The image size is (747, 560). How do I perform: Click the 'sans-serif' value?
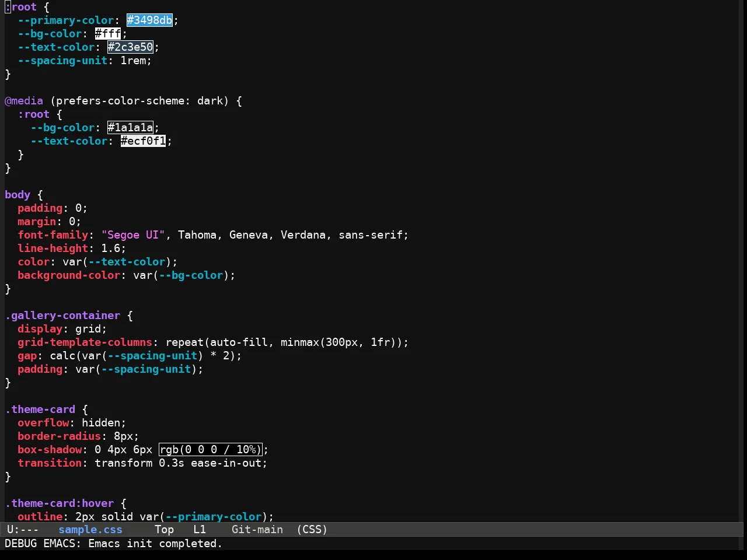(x=371, y=235)
